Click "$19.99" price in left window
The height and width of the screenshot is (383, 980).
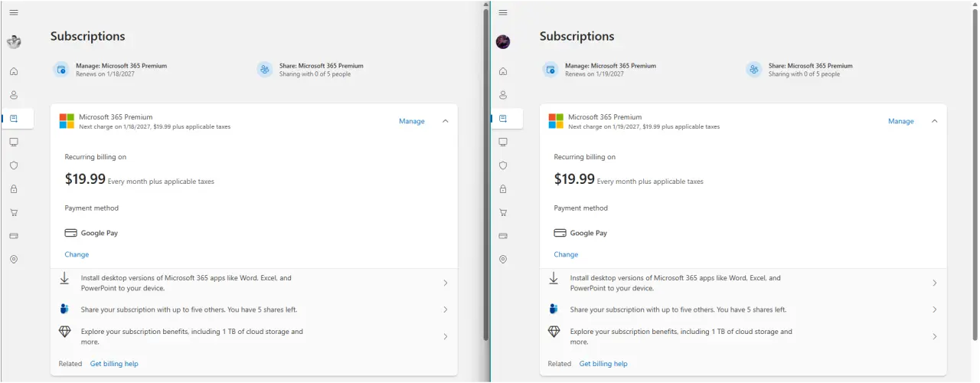85,179
